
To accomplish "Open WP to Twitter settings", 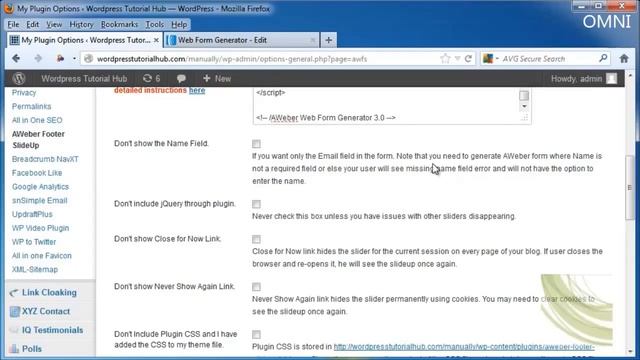I will pos(34,242).
